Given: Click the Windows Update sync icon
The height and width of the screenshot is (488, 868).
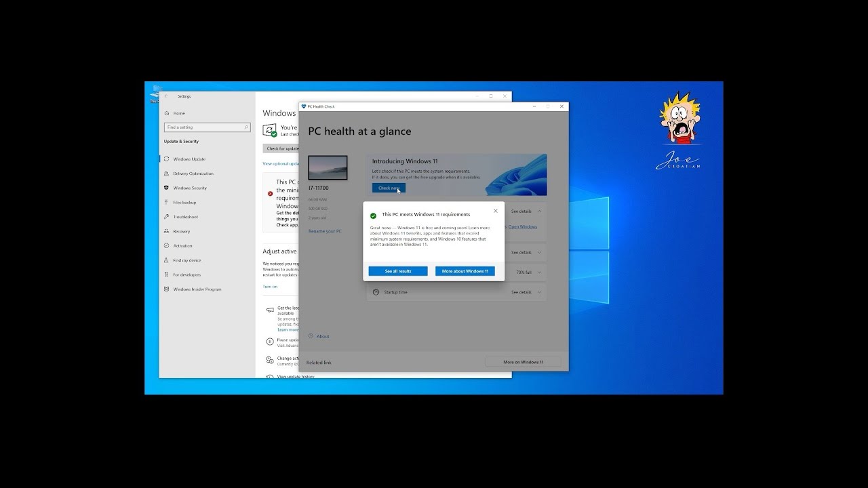Looking at the screenshot, I should 167,159.
